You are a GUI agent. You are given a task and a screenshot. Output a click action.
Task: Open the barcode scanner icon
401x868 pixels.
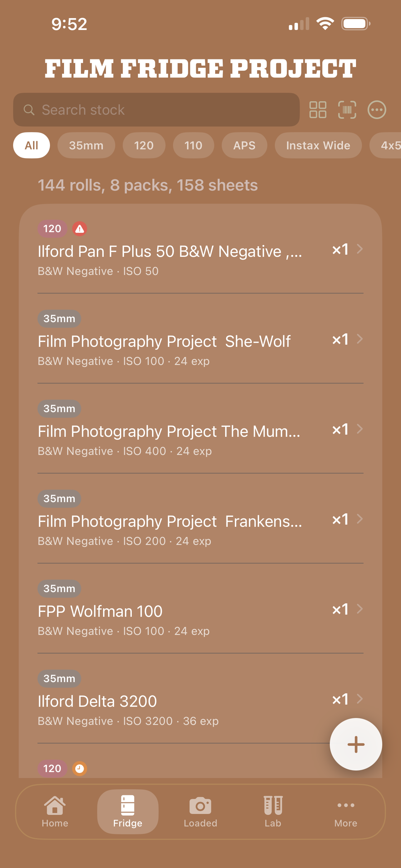[x=347, y=110]
